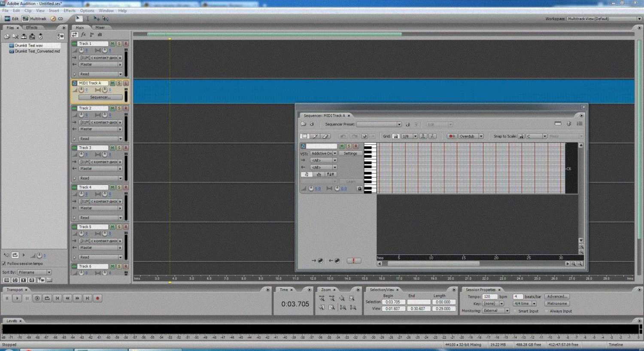Click the Record button in Transport

(x=97, y=298)
